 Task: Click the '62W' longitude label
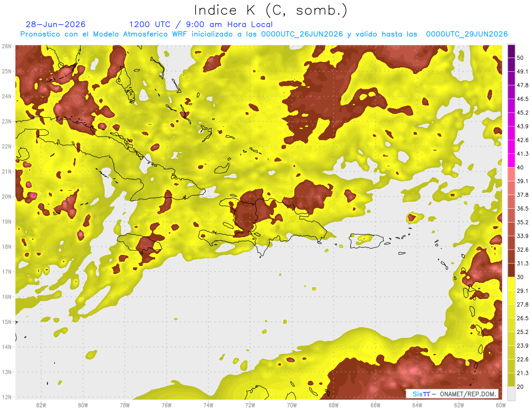pyautogui.click(x=459, y=405)
